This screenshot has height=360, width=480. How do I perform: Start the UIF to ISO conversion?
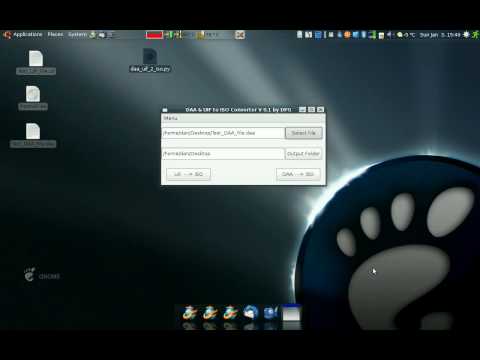coord(188,174)
